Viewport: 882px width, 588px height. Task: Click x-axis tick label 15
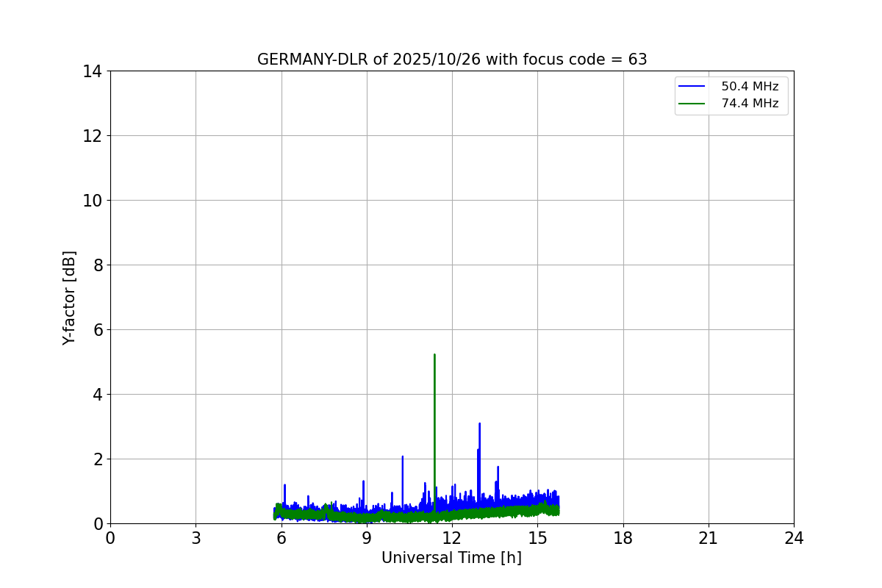(537, 539)
